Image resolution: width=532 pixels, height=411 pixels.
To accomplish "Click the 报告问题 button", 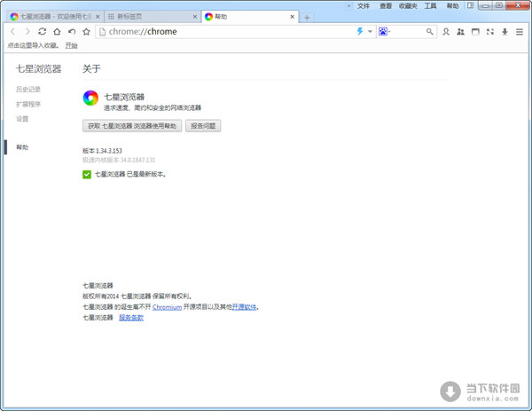I will [x=203, y=126].
